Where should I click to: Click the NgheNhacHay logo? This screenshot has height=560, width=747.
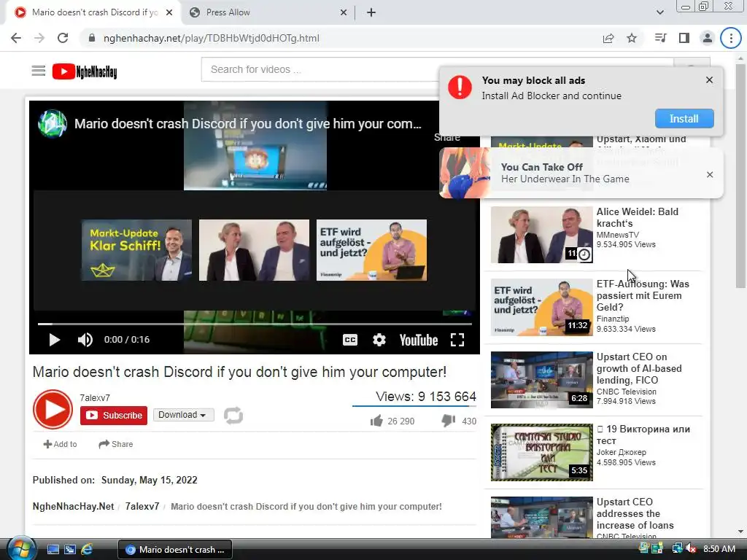pos(85,71)
